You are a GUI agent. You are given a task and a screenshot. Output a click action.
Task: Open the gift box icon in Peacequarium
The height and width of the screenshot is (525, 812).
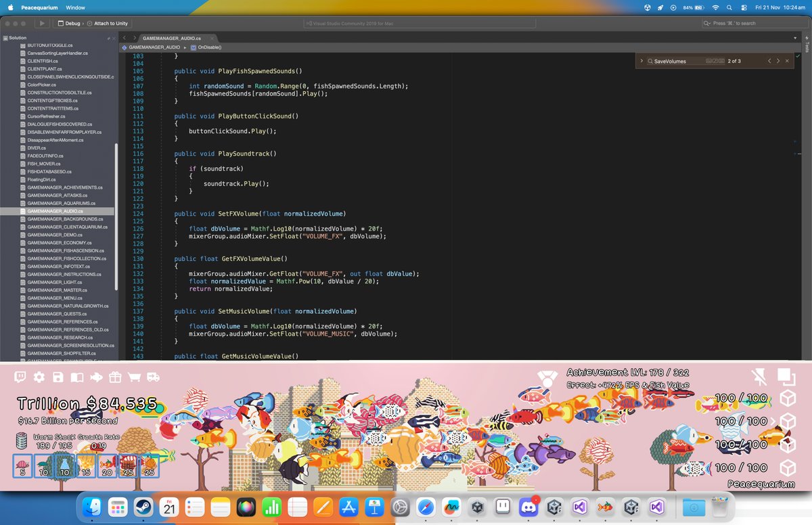coord(115,378)
